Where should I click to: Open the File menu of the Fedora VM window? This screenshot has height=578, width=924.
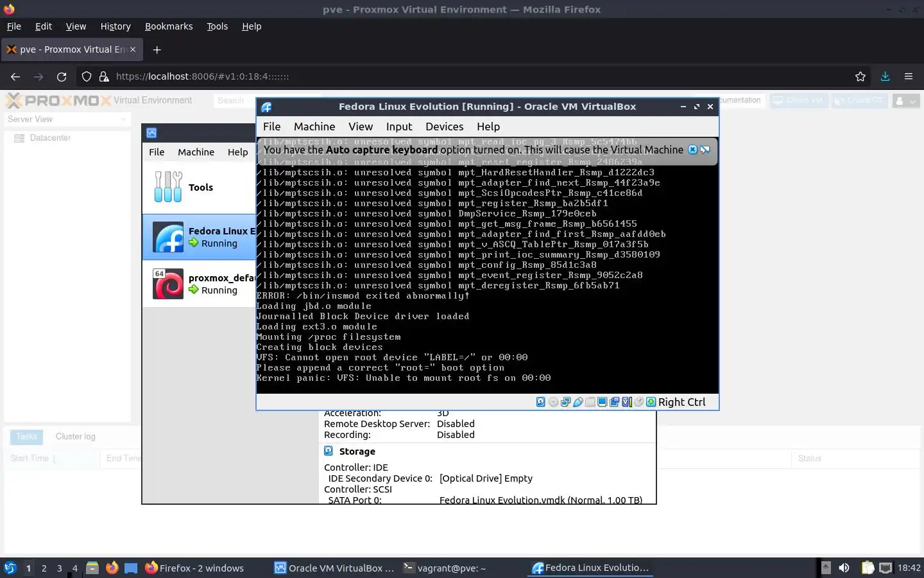272,127
